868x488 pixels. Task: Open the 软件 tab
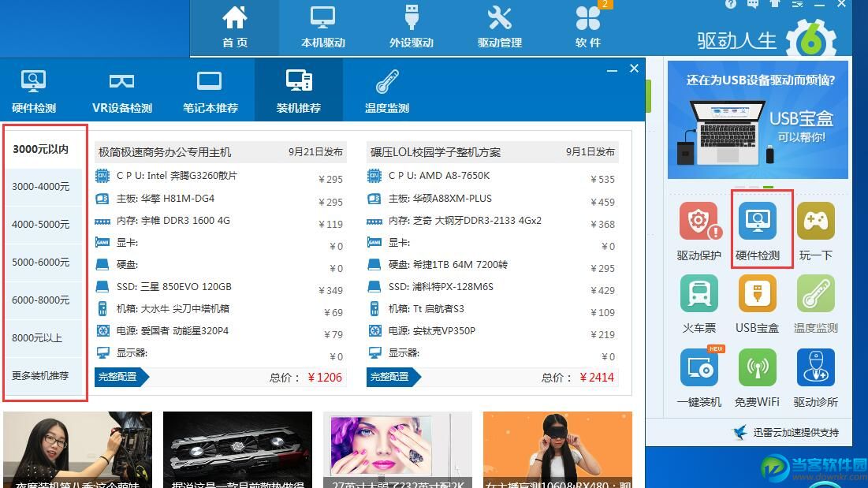[587, 27]
